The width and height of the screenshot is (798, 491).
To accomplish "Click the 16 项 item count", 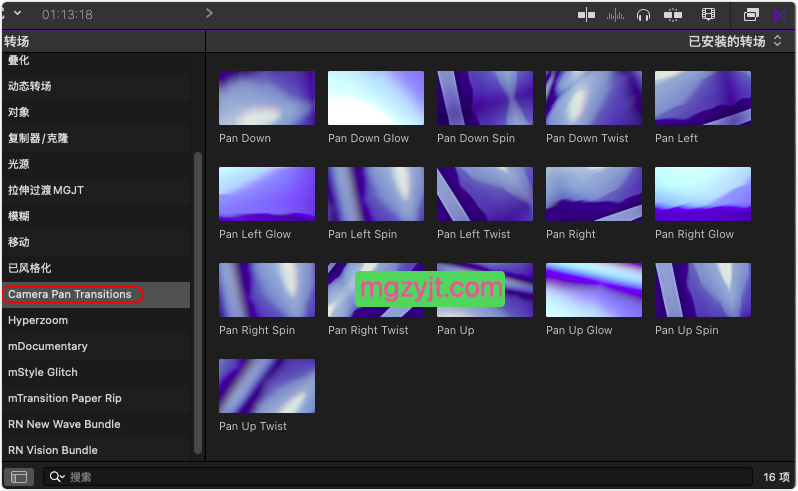I will pos(776,477).
